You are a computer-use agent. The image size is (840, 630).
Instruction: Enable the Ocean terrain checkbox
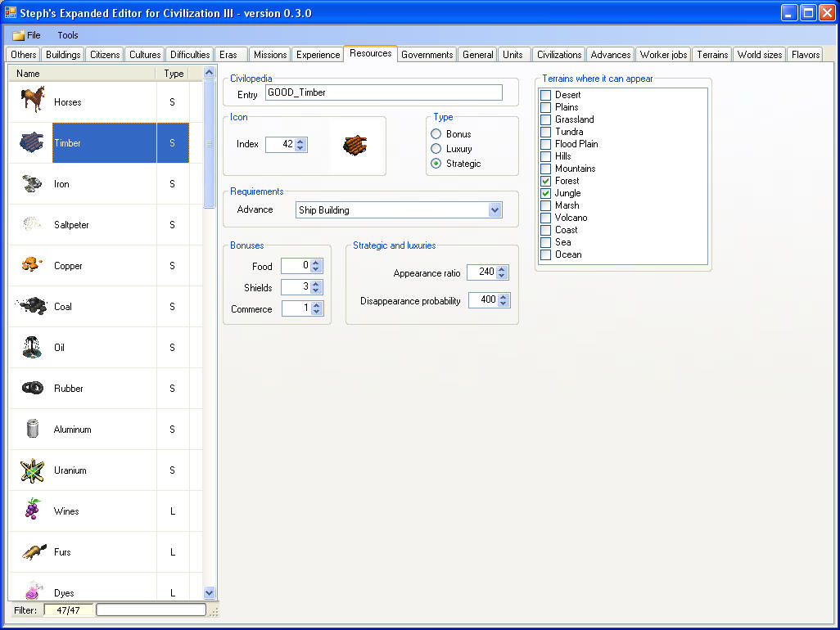click(546, 254)
